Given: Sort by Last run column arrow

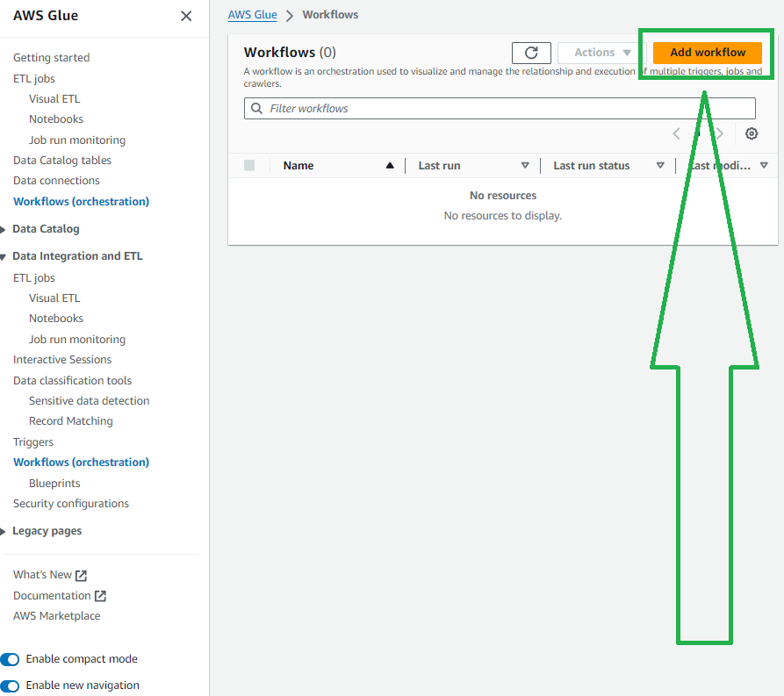Looking at the screenshot, I should coord(525,166).
